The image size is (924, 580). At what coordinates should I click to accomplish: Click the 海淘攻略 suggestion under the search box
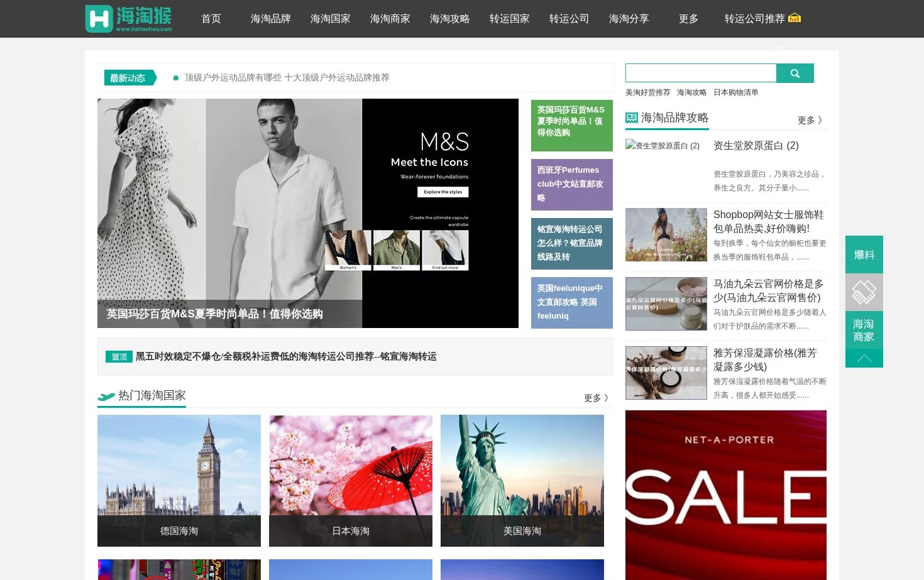click(x=692, y=92)
